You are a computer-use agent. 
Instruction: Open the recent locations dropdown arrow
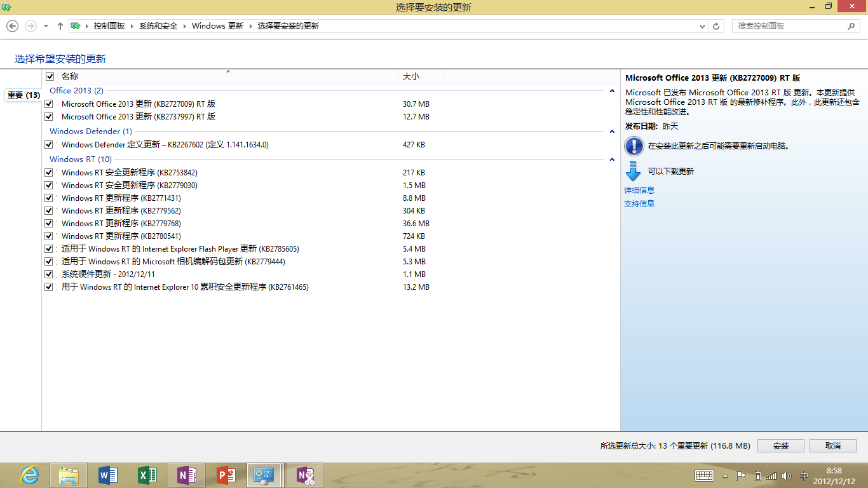click(46, 26)
